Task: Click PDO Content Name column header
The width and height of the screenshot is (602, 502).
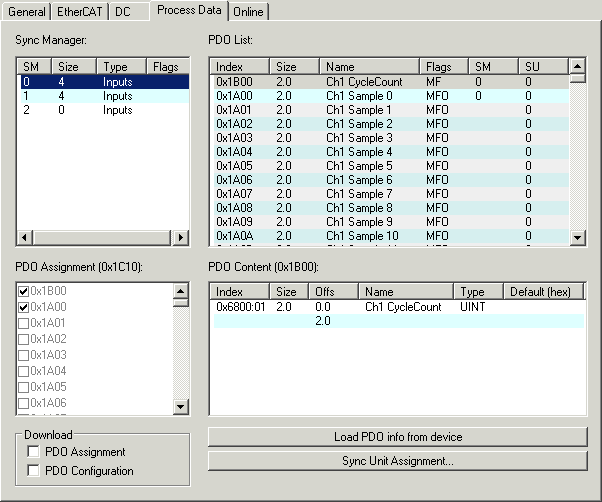Action: pyautogui.click(x=406, y=292)
